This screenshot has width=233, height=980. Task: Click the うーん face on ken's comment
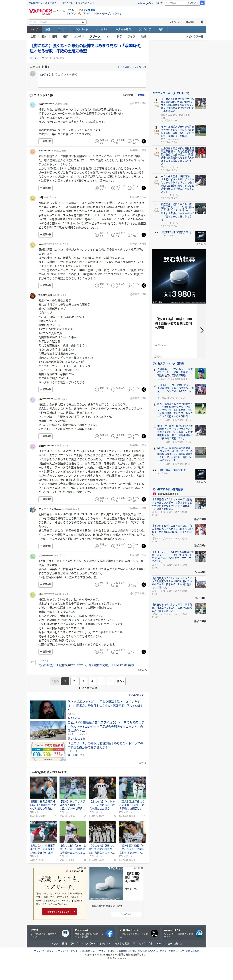tap(129, 285)
